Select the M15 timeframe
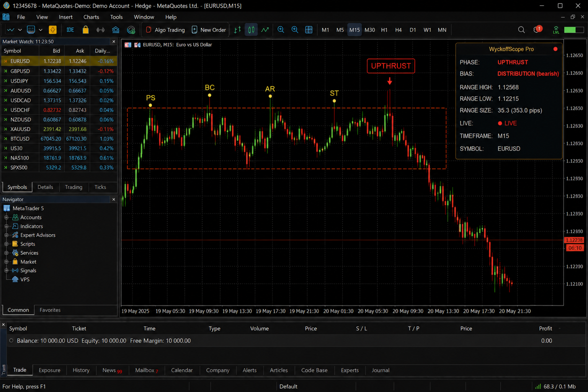The image size is (588, 392). [354, 30]
